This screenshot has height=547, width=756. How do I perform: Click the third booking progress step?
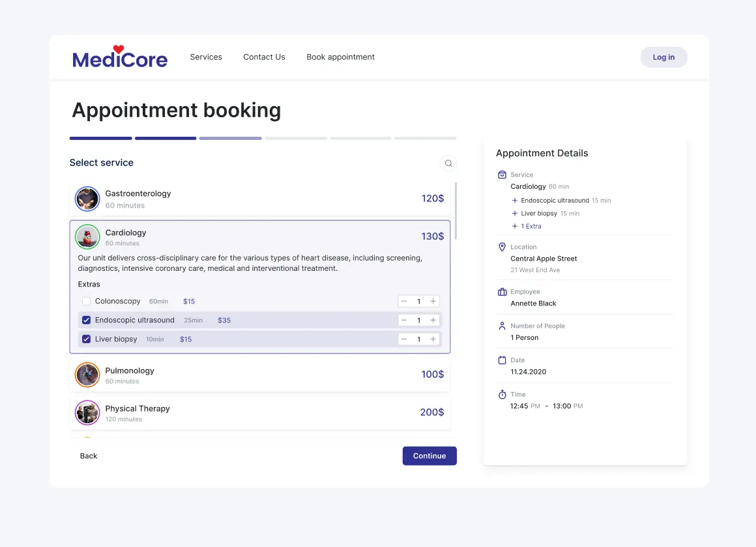click(x=231, y=138)
